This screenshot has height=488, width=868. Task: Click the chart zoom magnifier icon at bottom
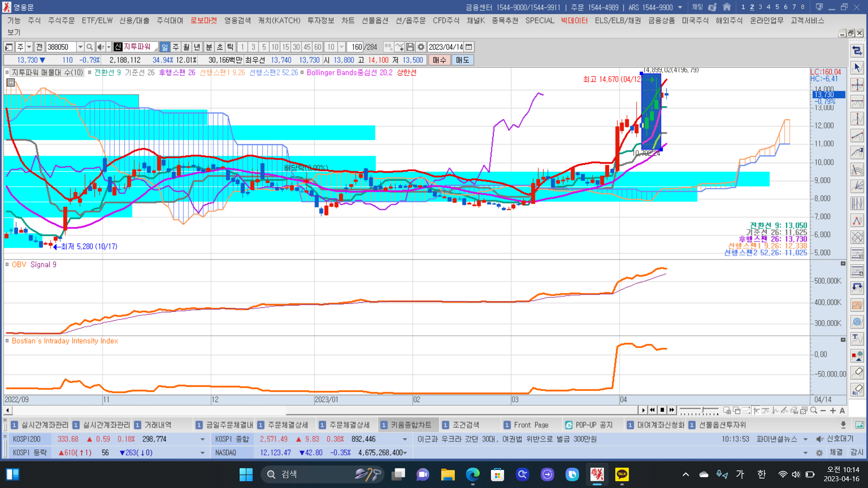(x=814, y=410)
